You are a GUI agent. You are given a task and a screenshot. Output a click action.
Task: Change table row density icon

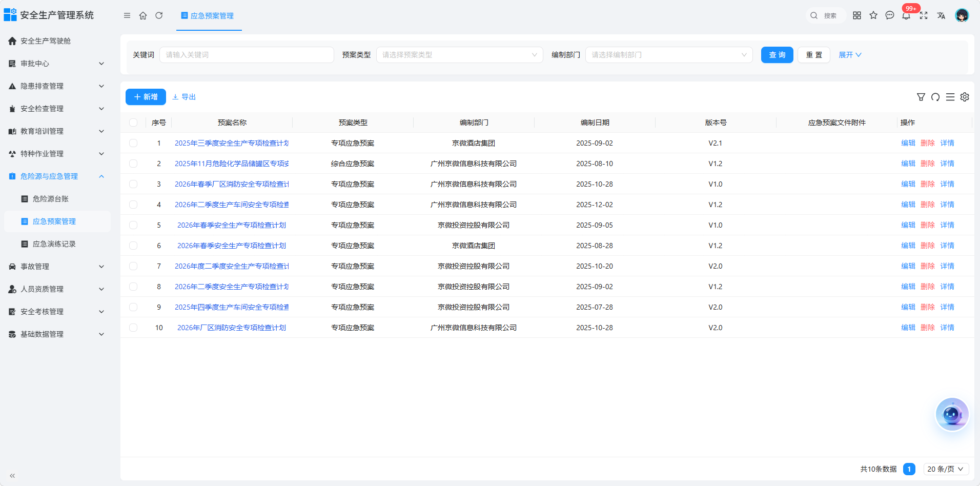tap(950, 97)
